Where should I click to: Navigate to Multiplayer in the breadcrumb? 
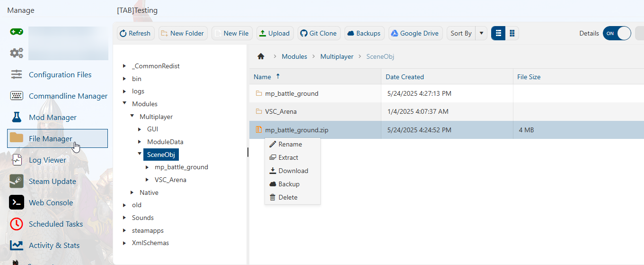tap(337, 56)
